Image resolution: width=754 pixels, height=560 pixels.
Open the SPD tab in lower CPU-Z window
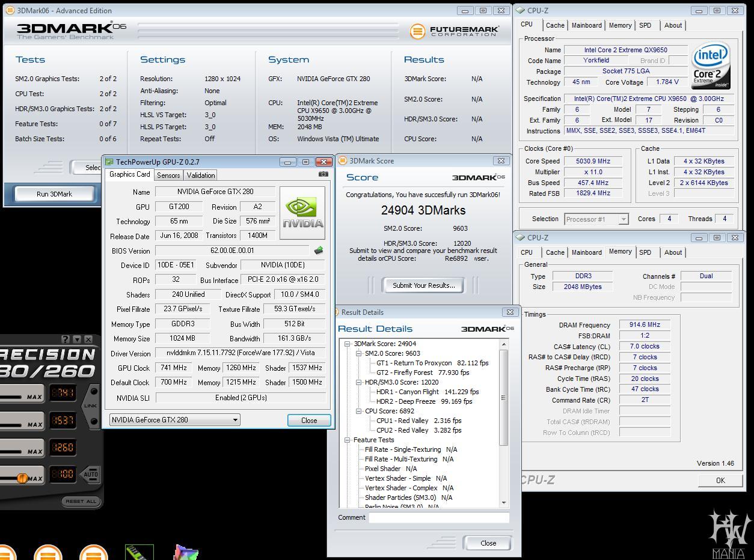click(x=645, y=252)
